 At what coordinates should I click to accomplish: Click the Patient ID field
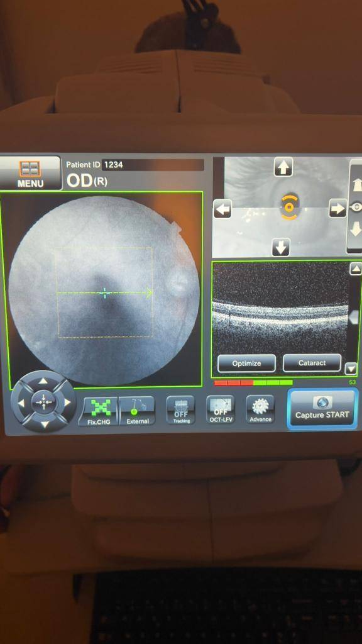point(153,165)
